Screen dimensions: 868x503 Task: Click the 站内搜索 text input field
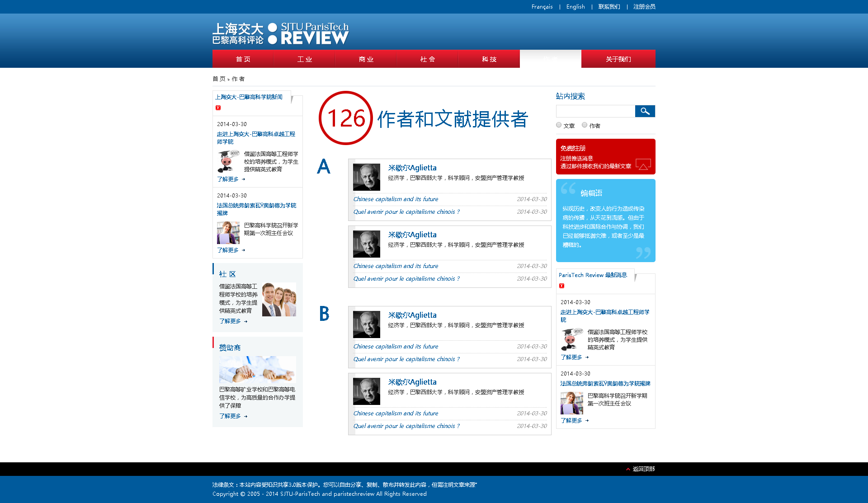click(595, 111)
